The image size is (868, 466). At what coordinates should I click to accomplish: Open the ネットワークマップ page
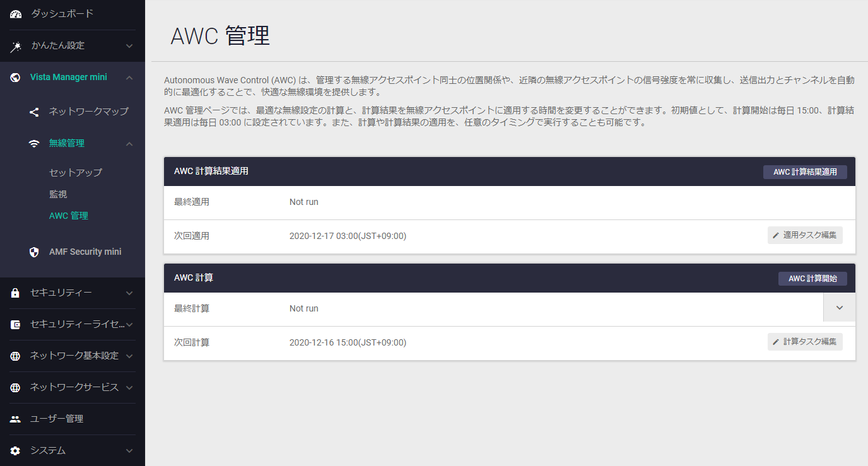tap(89, 112)
